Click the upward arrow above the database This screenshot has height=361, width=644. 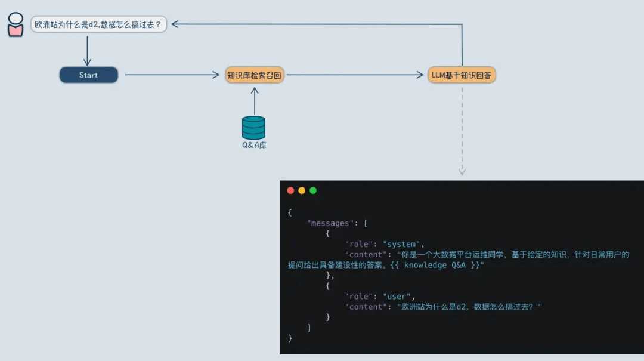[255, 91]
